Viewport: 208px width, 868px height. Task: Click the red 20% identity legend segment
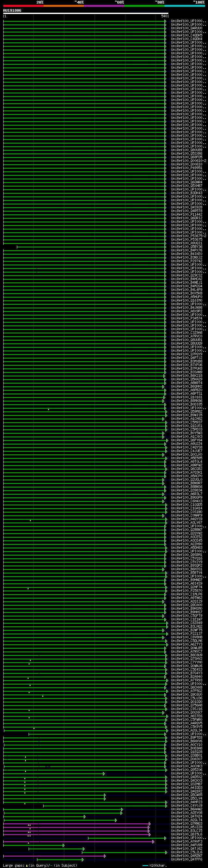tap(23, 6)
